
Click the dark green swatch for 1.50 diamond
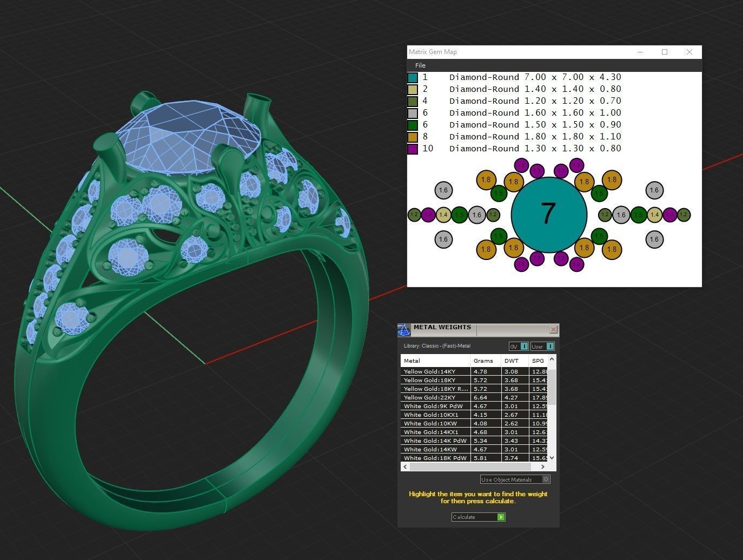tap(413, 125)
